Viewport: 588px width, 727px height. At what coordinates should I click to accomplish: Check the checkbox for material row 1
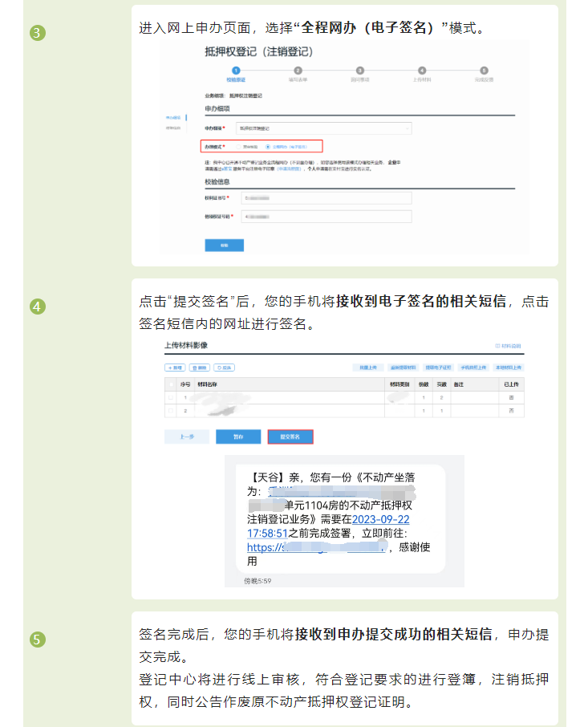coord(169,398)
